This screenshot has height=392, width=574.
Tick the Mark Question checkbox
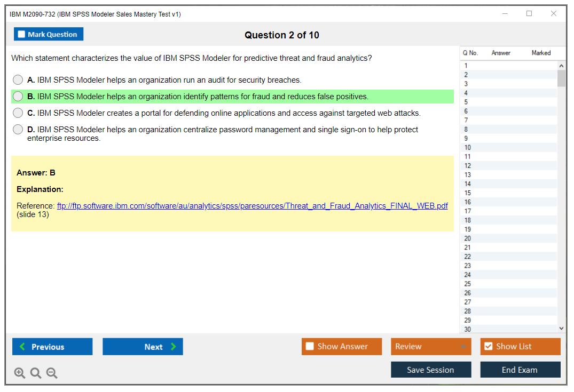pyautogui.click(x=22, y=35)
